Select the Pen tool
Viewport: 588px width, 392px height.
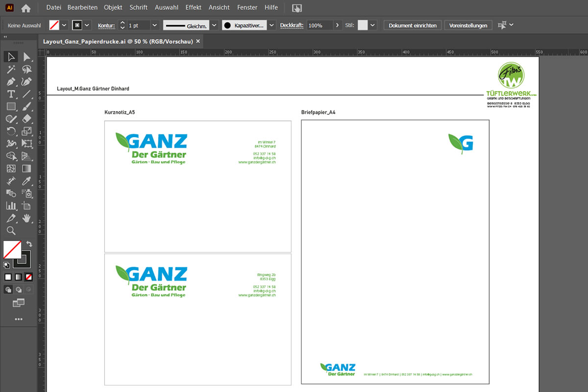tap(11, 81)
